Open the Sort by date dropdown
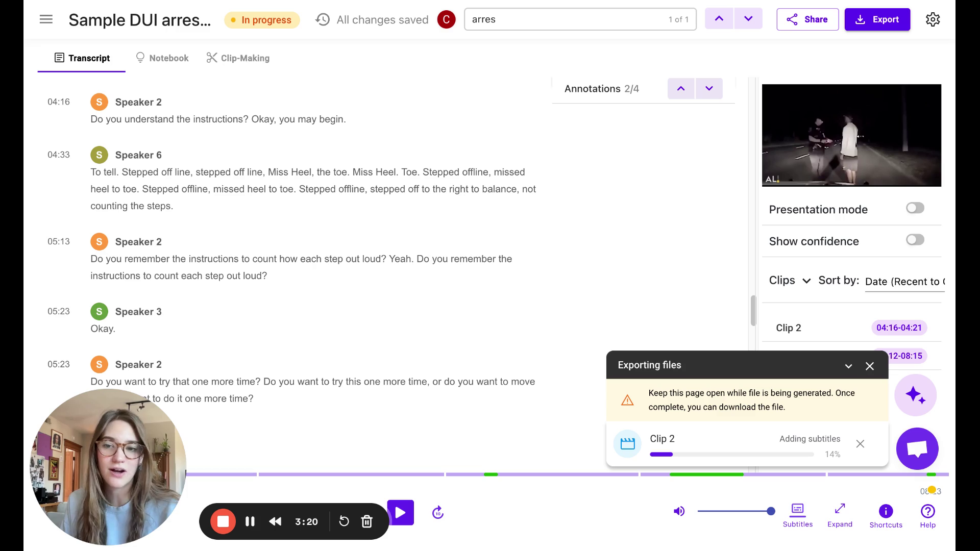 (x=904, y=282)
